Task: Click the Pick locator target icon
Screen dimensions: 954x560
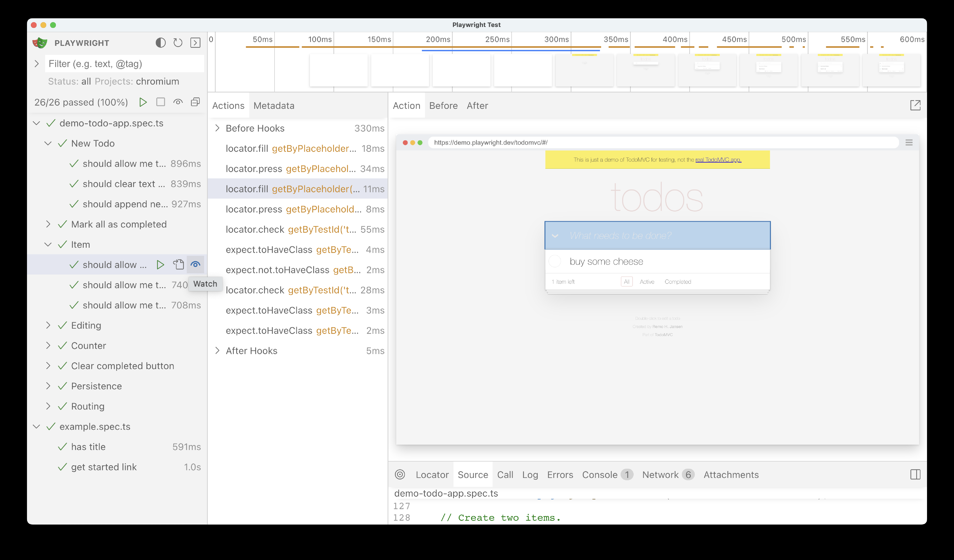Action: 400,474
